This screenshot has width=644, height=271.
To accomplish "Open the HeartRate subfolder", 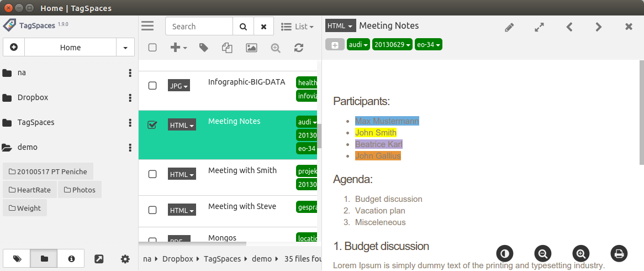I will [x=30, y=190].
